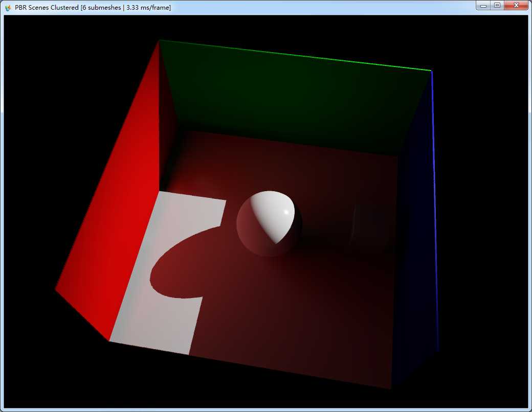Viewport: 532px width, 412px height.
Task: Minimize the PBR Scenes Clustered window
Action: 483,6
